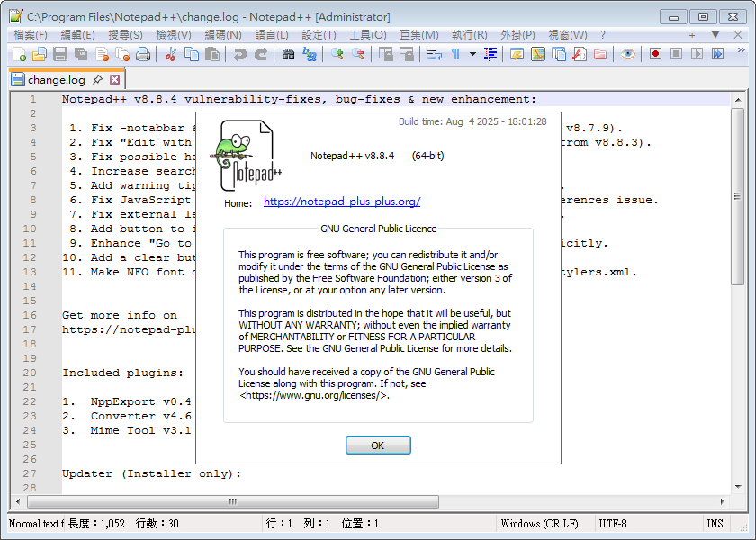
Task: Open the 語言(L) menu
Action: [x=272, y=35]
